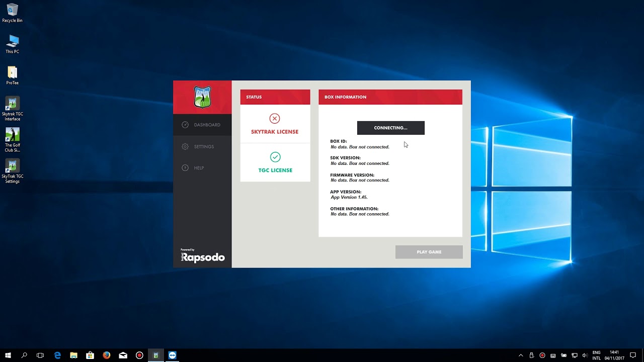The width and height of the screenshot is (644, 362).
Task: Select the ProTee folder on desktop
Action: pyautogui.click(x=13, y=75)
